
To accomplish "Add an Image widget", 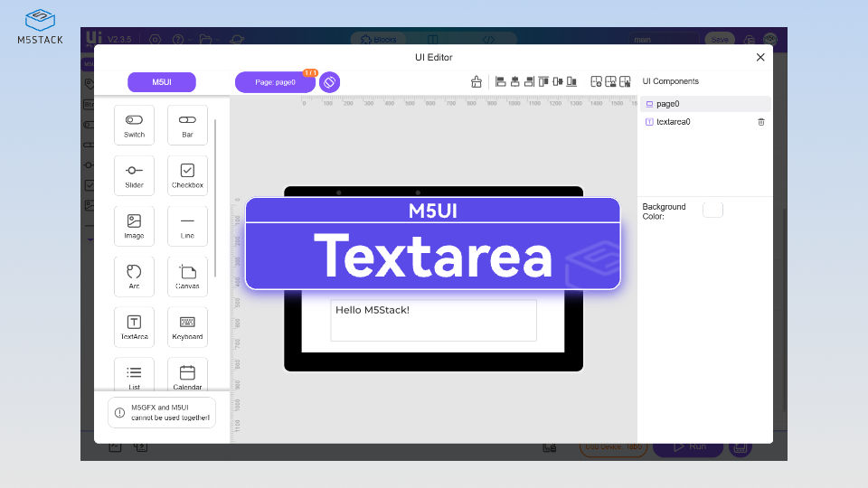I will tap(134, 226).
